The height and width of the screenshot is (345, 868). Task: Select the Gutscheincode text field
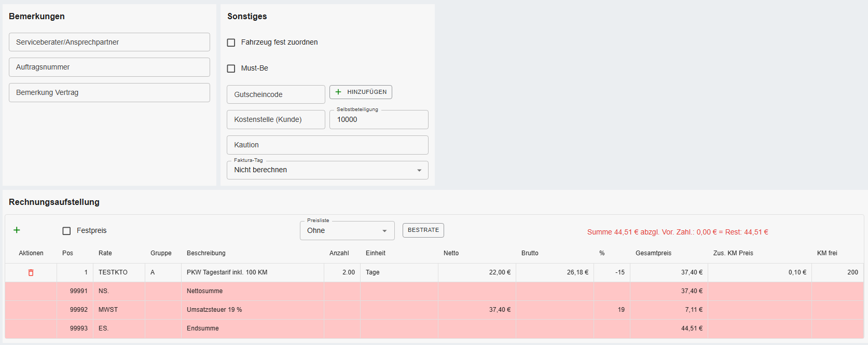pyautogui.click(x=275, y=94)
